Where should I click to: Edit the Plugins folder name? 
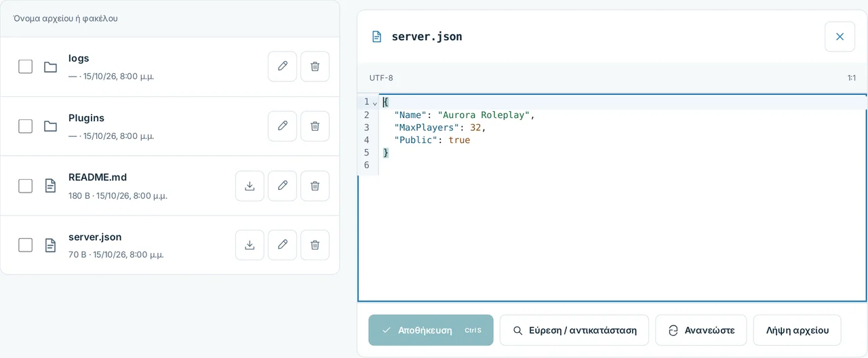[x=282, y=126]
